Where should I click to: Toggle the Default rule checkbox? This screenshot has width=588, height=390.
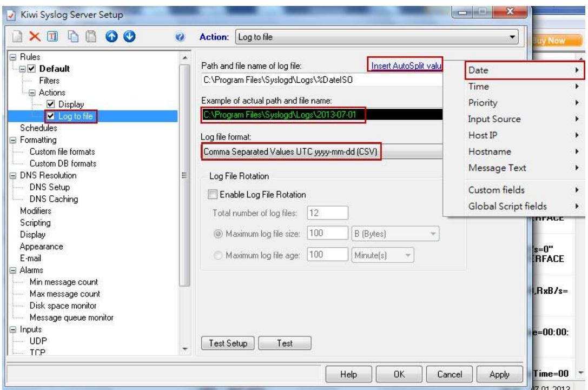coord(31,69)
